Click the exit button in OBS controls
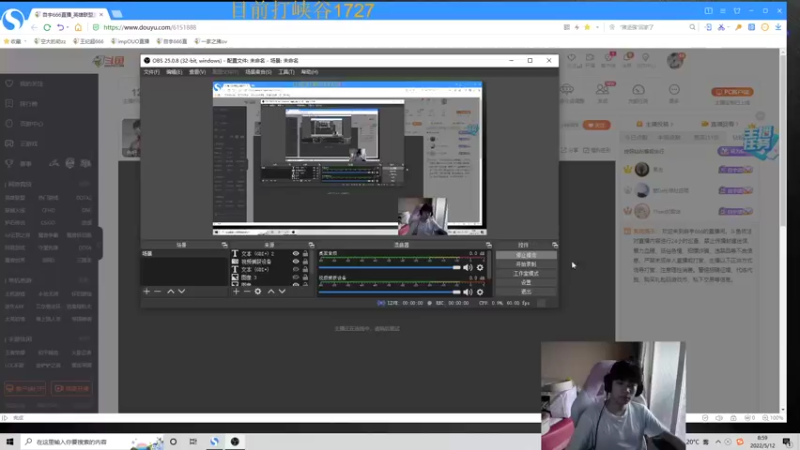800x450 pixels. pos(526,291)
